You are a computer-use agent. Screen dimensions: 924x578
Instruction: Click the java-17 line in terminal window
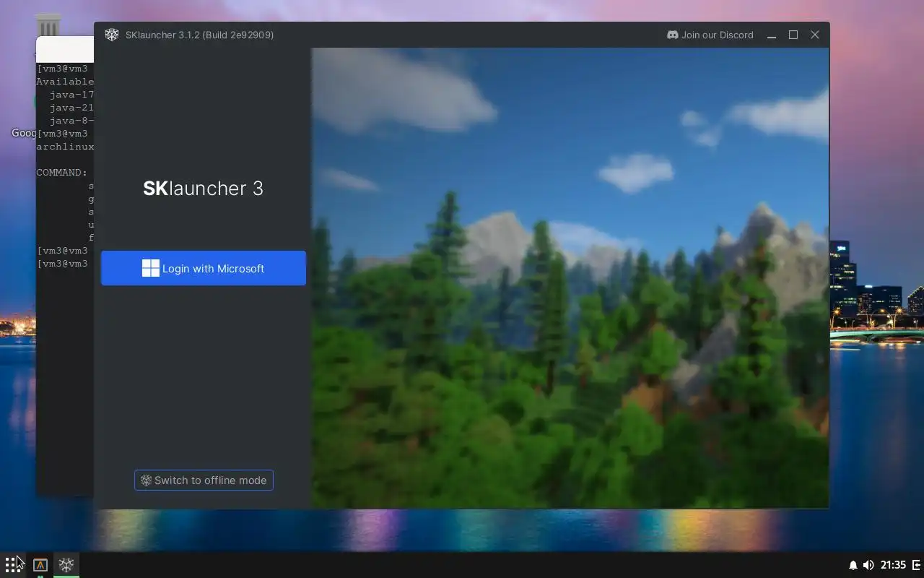pos(71,95)
